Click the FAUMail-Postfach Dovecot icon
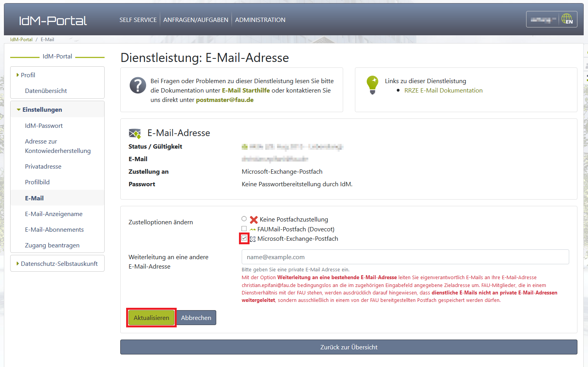 coord(253,229)
